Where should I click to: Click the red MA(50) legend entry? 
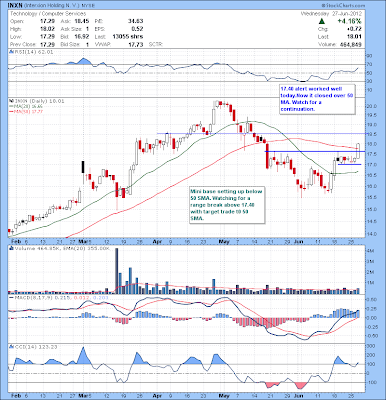point(26,112)
